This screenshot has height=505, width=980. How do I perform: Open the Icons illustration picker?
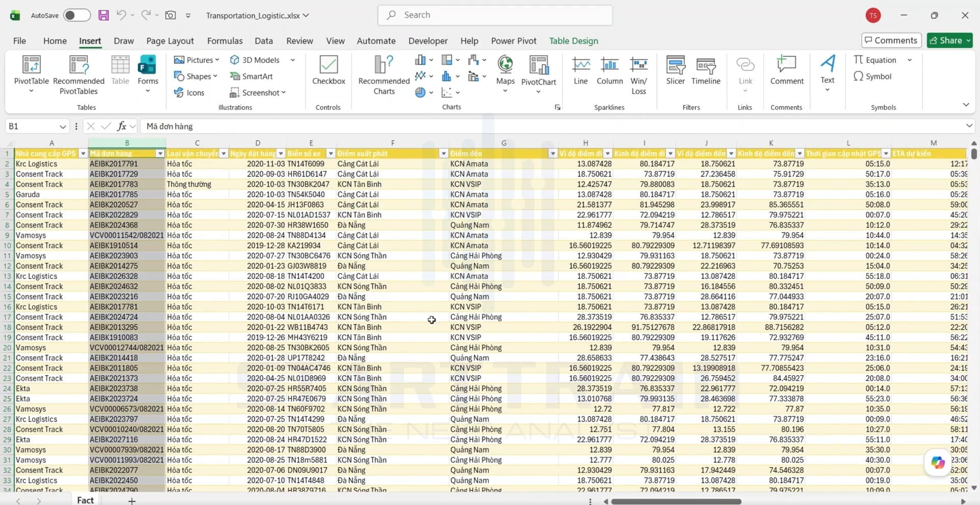point(189,92)
